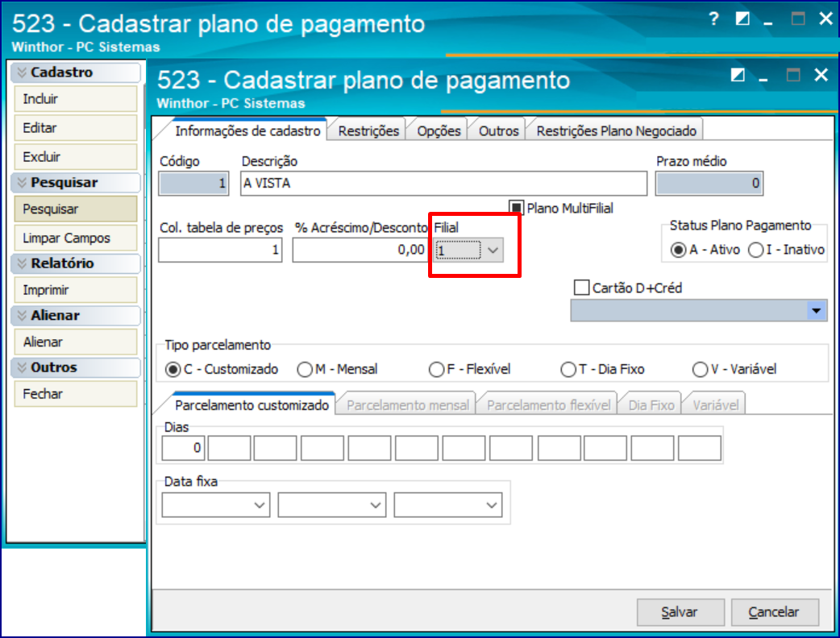
Task: Switch to Restrições tab
Action: 368,131
